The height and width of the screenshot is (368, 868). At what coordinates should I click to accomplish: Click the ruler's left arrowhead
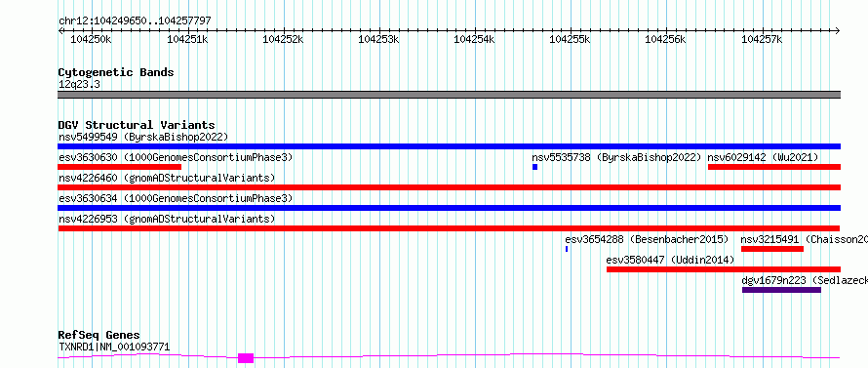(x=60, y=30)
